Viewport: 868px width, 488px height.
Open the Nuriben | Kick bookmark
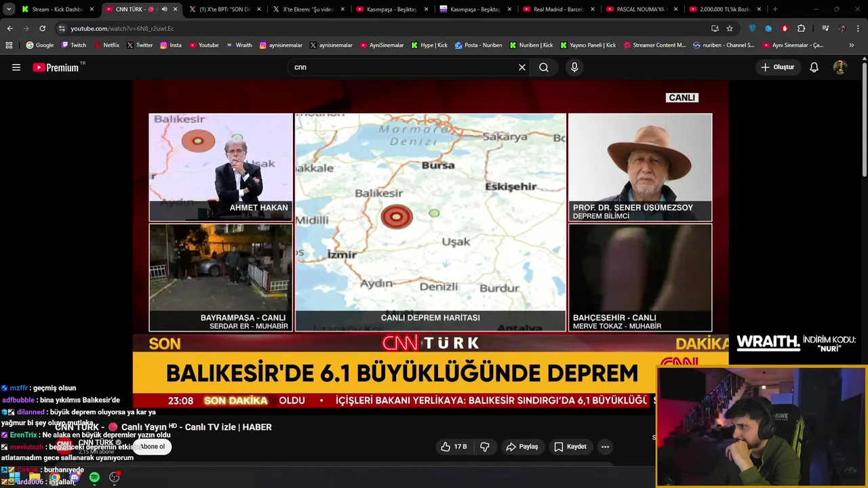(531, 45)
